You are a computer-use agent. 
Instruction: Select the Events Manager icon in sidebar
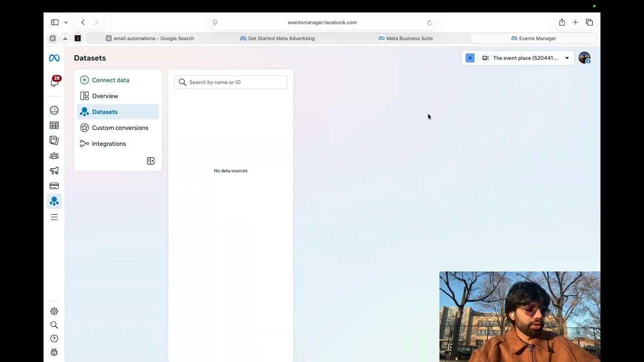[x=54, y=201]
